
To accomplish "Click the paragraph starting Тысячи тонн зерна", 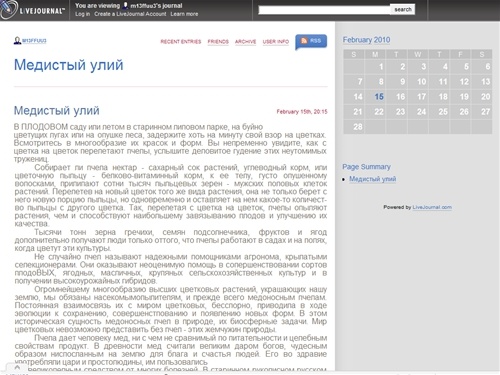I will [170, 240].
